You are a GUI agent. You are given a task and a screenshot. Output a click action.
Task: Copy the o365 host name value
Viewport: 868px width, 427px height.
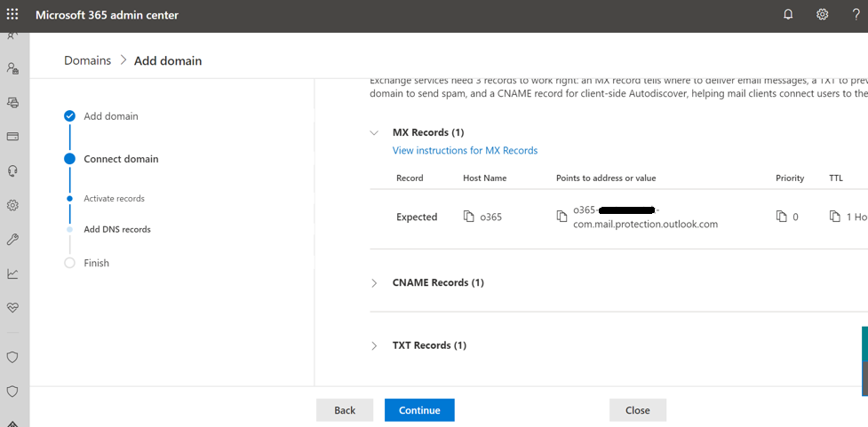click(x=469, y=217)
